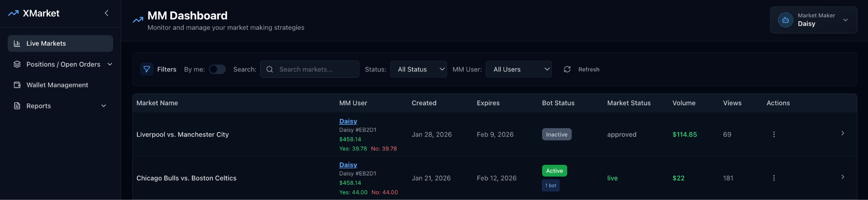This screenshot has height=200, width=868.
Task: Open the MM User dropdown showing All Users
Action: pos(518,69)
